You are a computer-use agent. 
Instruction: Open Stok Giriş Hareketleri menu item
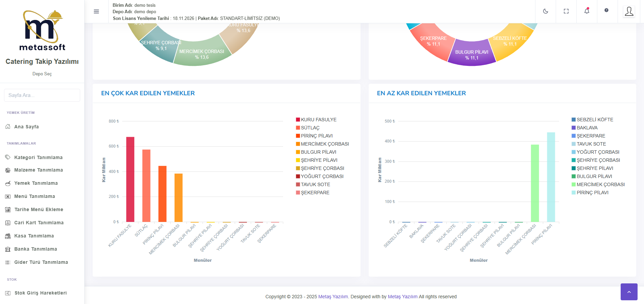coord(40,293)
